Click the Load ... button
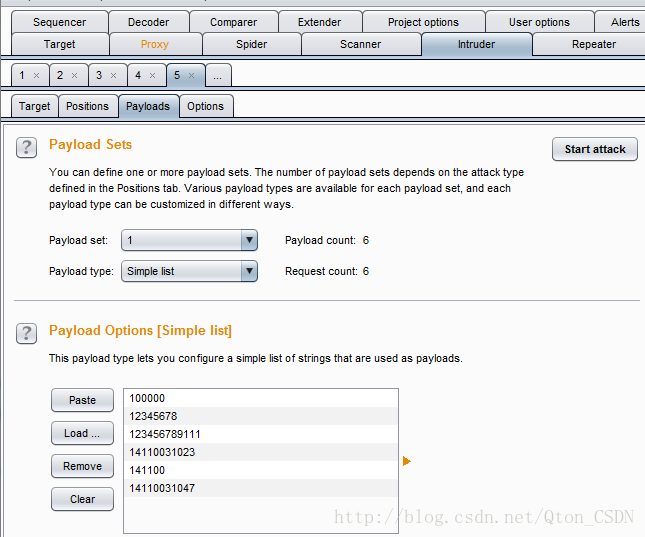The height and width of the screenshot is (537, 645). click(x=82, y=433)
